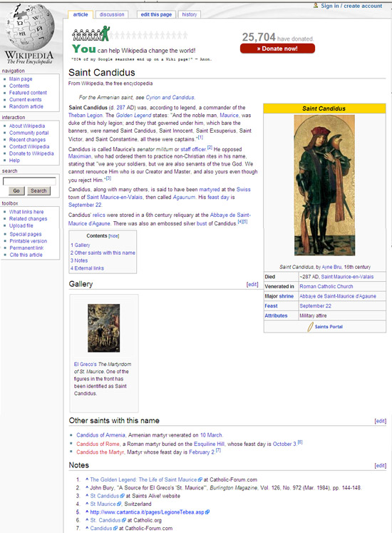Open the Gallery section edit link

(252, 285)
